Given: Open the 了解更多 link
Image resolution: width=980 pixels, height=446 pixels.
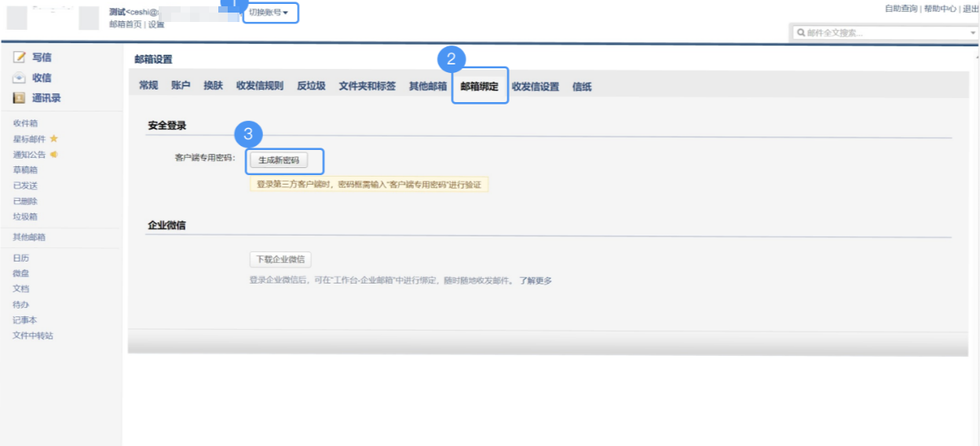Looking at the screenshot, I should [536, 280].
